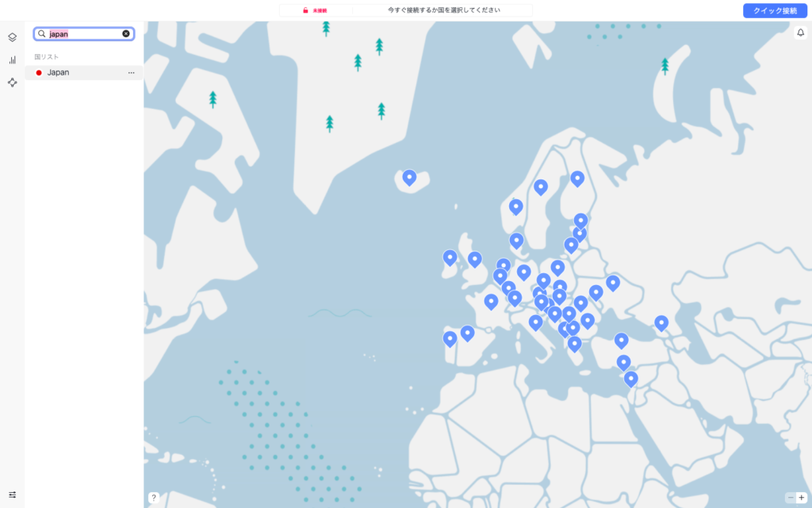Open the Meshnet icon in left sidebar

[x=12, y=82]
